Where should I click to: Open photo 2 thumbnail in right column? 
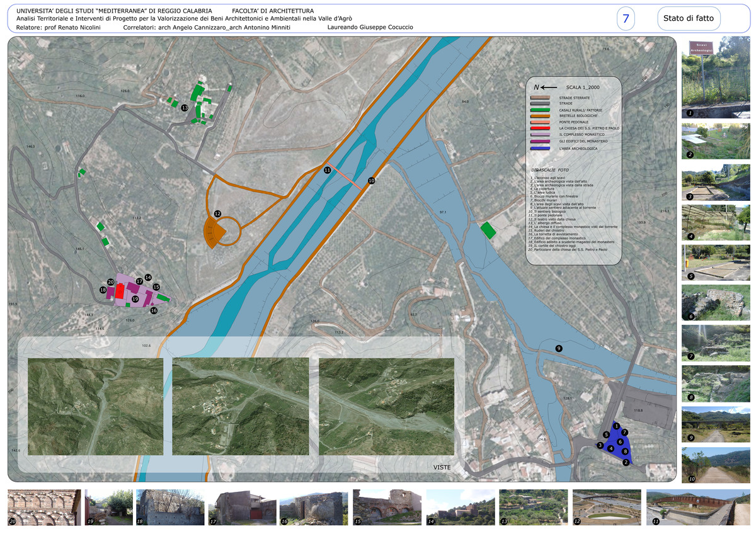[716, 141]
